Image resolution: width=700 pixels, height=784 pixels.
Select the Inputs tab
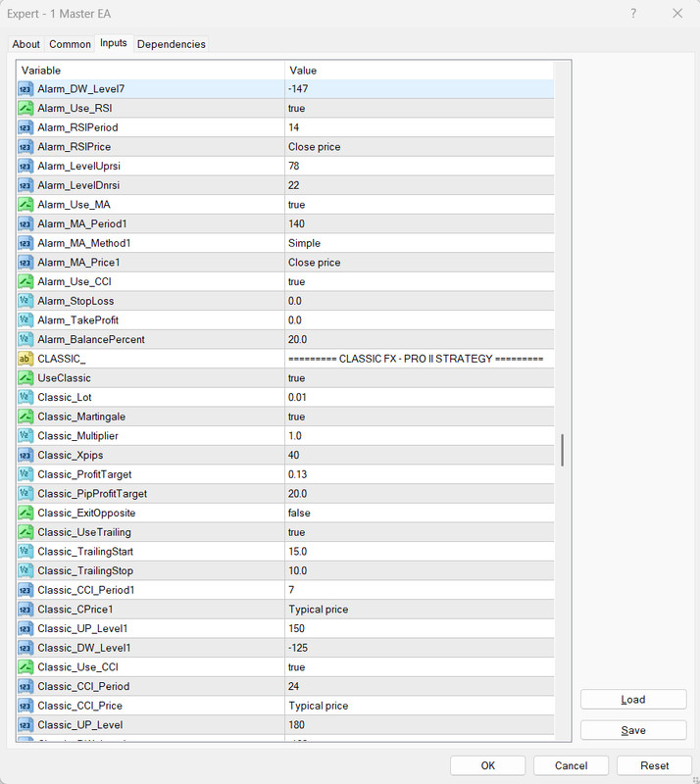pos(114,43)
